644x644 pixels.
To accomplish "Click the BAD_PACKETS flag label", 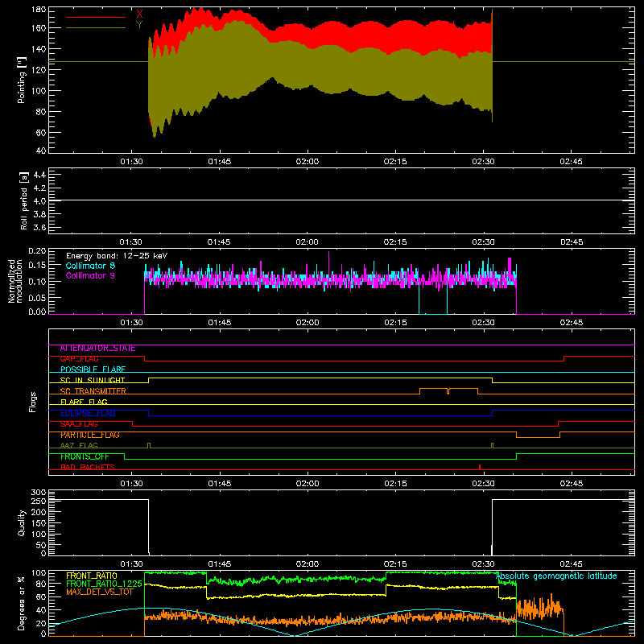I will (x=88, y=468).
